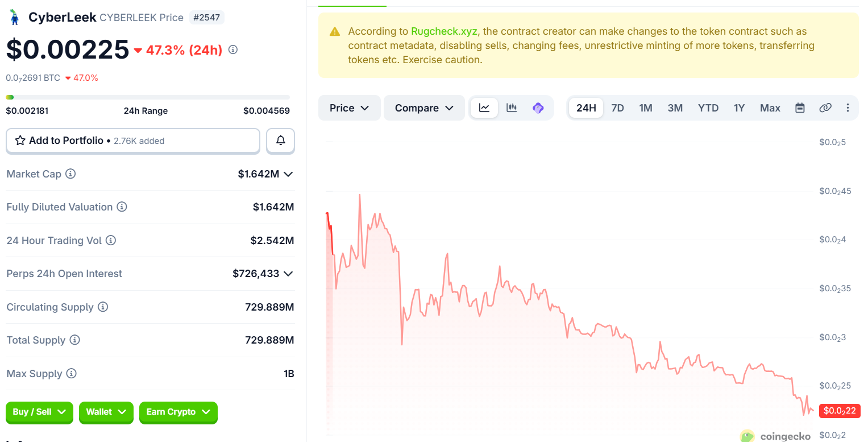Viewport: 868px width, 442px height.
Task: Click the $0.00225 current price text
Action: point(68,49)
